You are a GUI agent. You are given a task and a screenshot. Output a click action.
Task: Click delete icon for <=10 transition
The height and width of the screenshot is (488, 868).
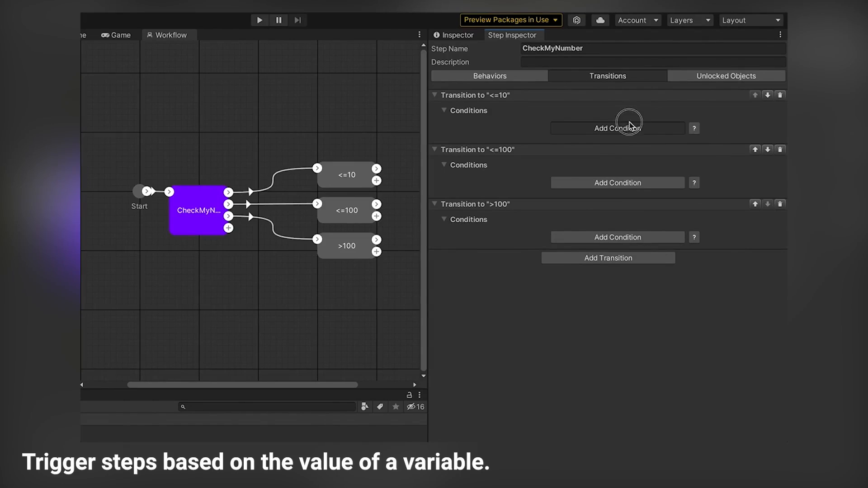point(780,95)
